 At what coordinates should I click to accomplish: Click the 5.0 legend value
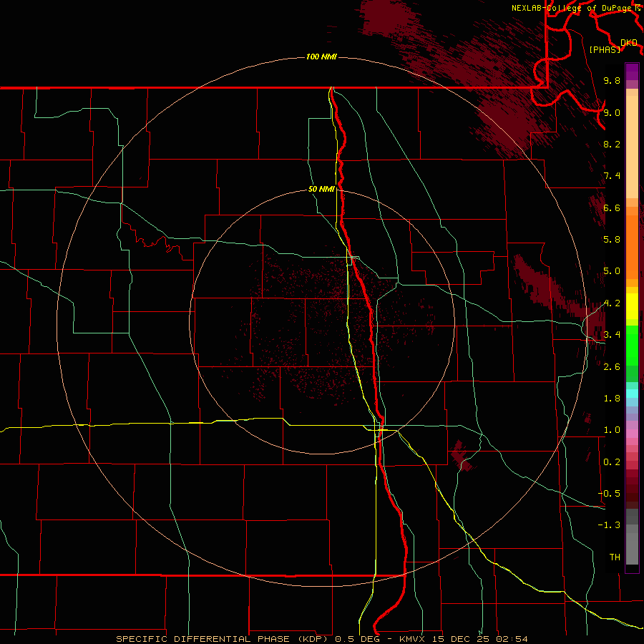coord(612,271)
